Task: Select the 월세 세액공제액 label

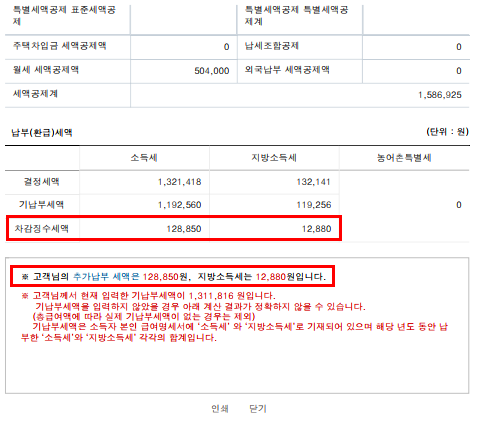Action: click(46, 70)
